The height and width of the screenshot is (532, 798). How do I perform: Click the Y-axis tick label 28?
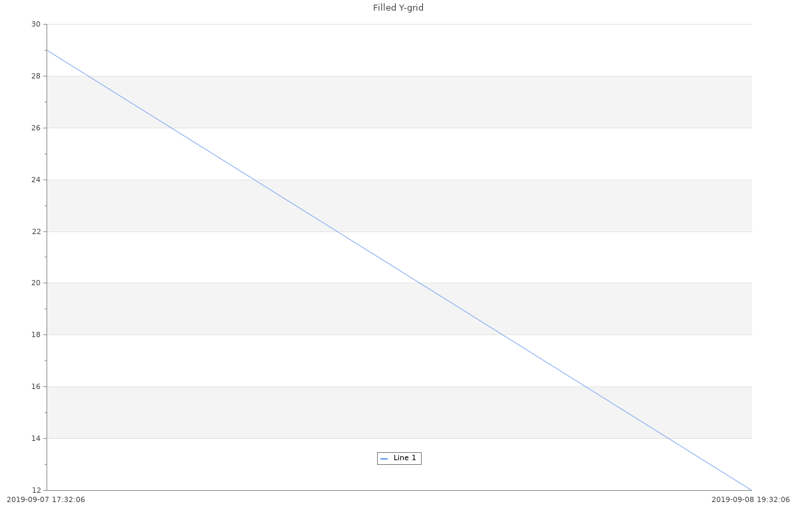36,76
